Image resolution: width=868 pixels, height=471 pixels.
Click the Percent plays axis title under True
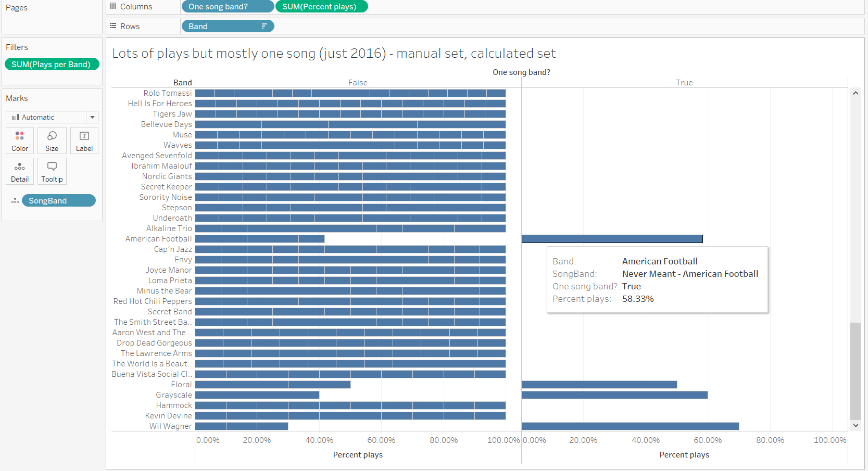pos(684,455)
